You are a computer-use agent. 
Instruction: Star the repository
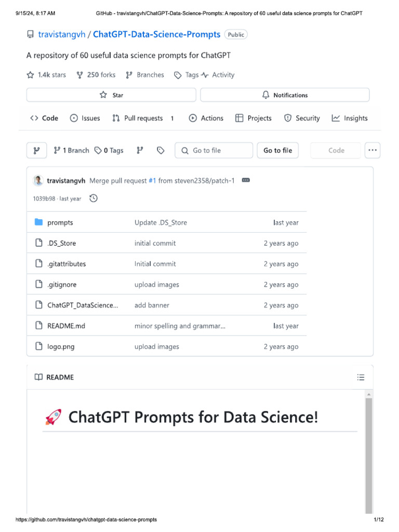[x=111, y=95]
